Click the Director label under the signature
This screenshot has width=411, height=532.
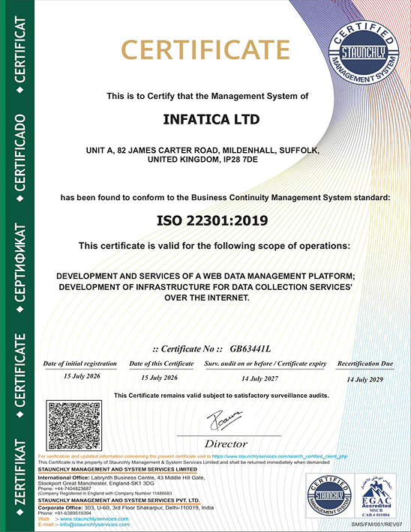pos(226,444)
